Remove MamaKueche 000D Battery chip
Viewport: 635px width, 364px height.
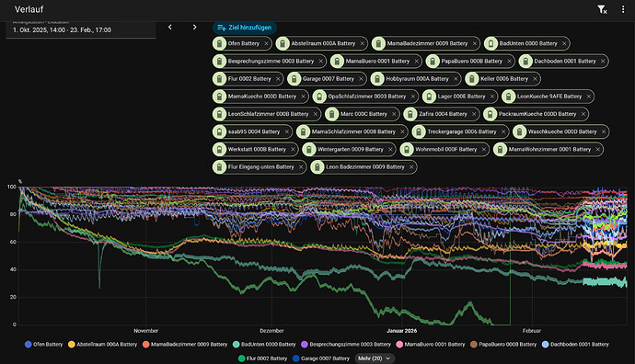(303, 97)
